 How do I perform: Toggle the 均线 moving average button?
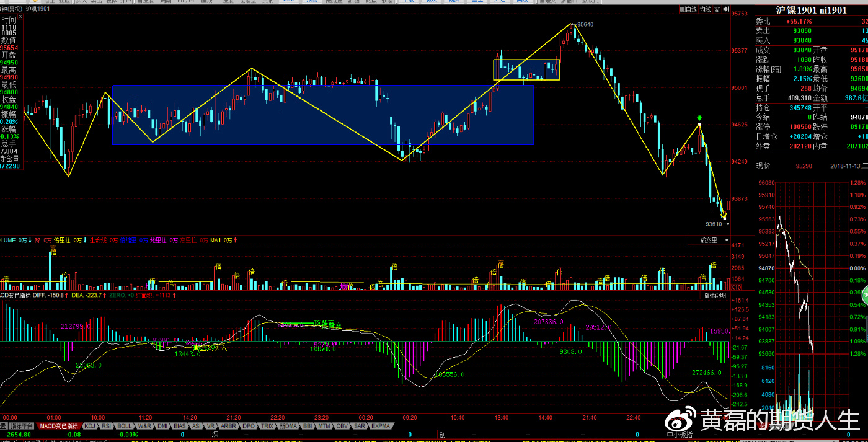coord(705,9)
